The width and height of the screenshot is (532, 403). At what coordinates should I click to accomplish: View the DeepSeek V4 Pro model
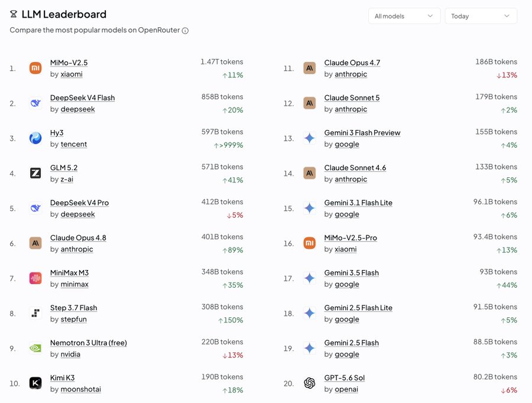(x=79, y=203)
